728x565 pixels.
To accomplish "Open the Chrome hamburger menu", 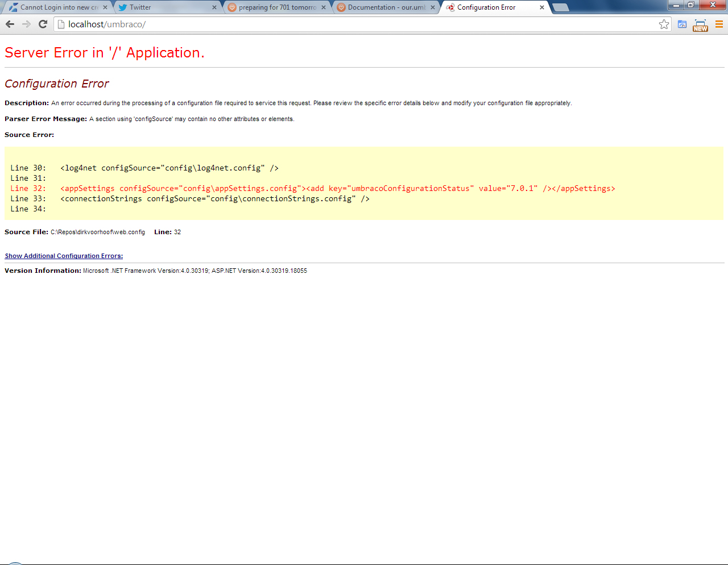I will (719, 24).
